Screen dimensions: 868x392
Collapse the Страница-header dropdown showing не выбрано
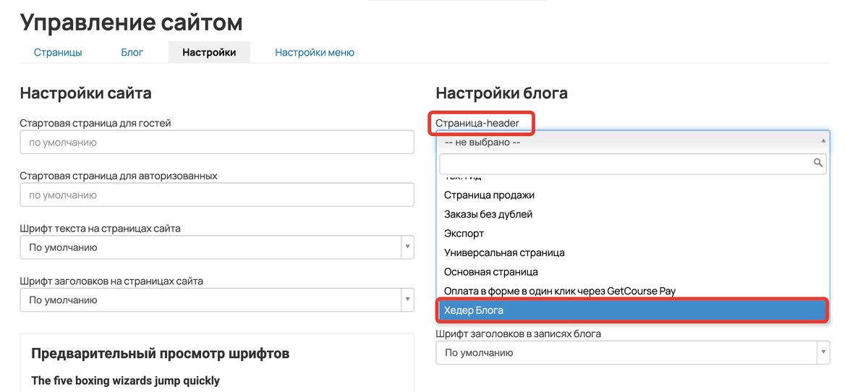click(633, 142)
